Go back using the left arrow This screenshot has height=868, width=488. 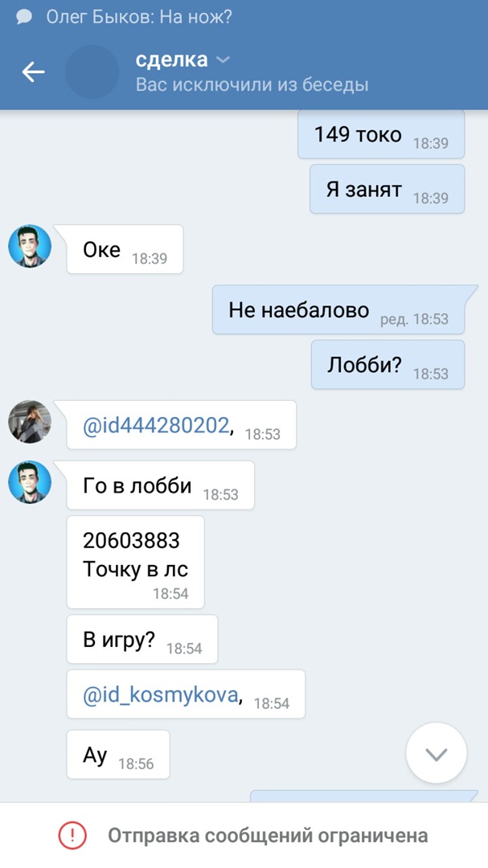[33, 72]
